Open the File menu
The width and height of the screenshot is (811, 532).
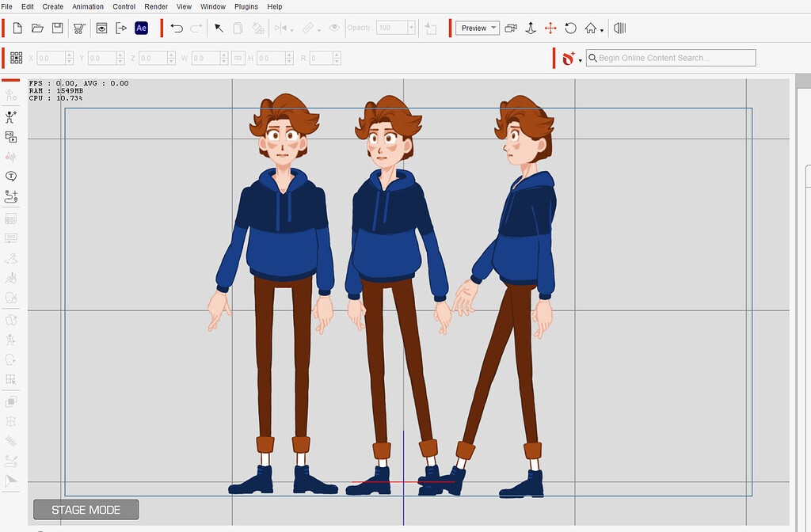(6, 6)
